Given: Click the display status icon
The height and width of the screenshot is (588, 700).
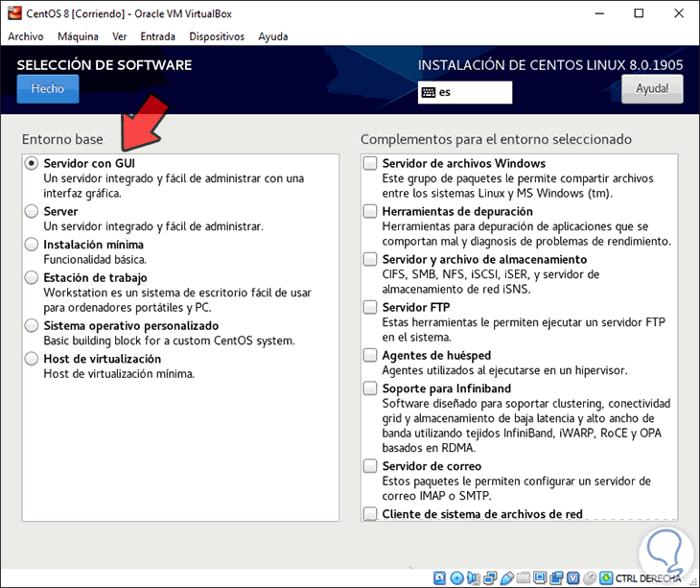Looking at the screenshot, I should pos(540,578).
